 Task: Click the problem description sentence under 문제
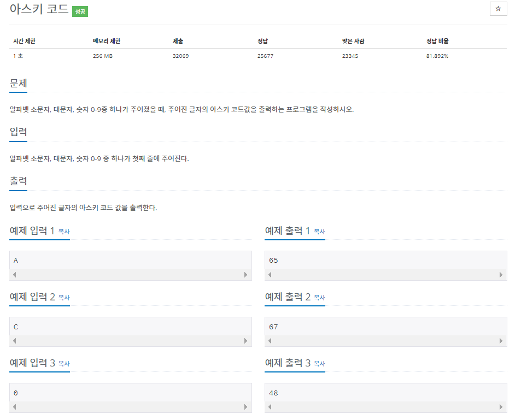pos(181,109)
